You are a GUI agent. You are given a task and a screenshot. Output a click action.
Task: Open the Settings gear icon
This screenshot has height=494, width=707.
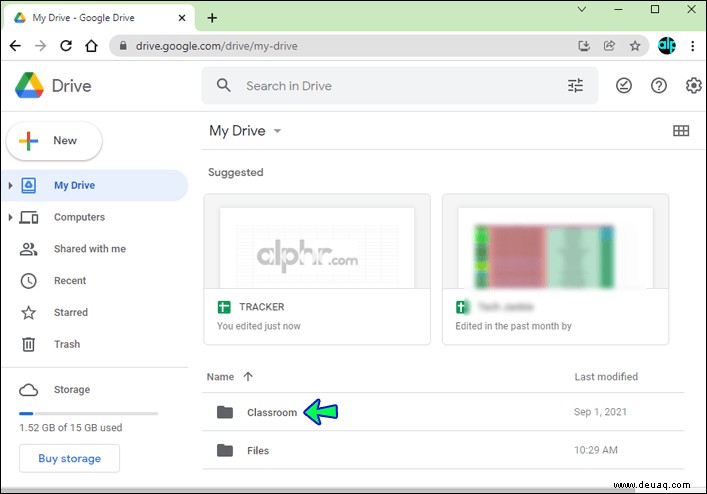pos(693,85)
